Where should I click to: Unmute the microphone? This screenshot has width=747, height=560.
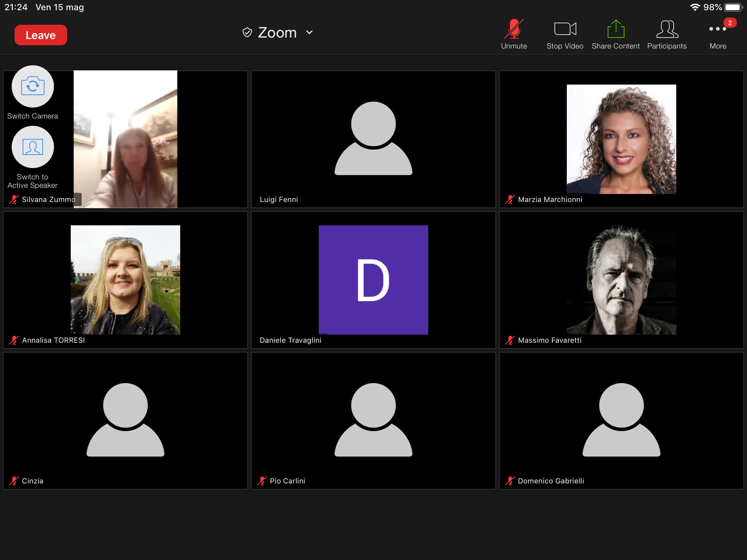coord(514,35)
